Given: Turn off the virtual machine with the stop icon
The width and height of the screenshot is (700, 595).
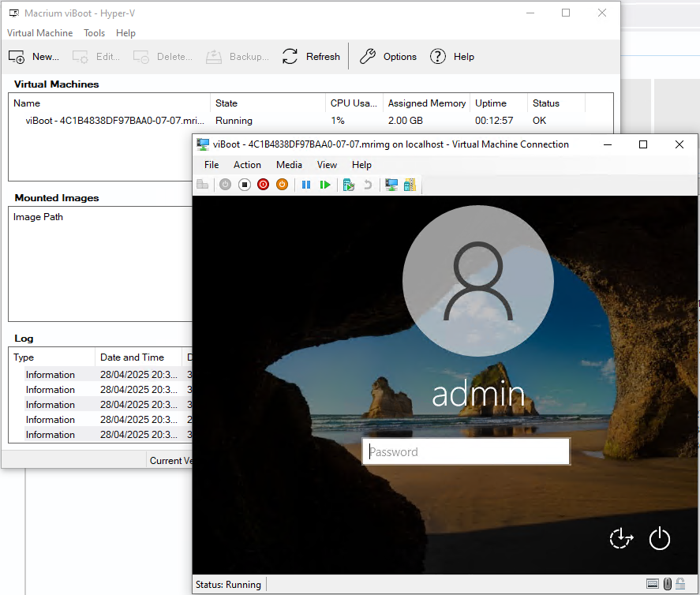Looking at the screenshot, I should [x=244, y=184].
